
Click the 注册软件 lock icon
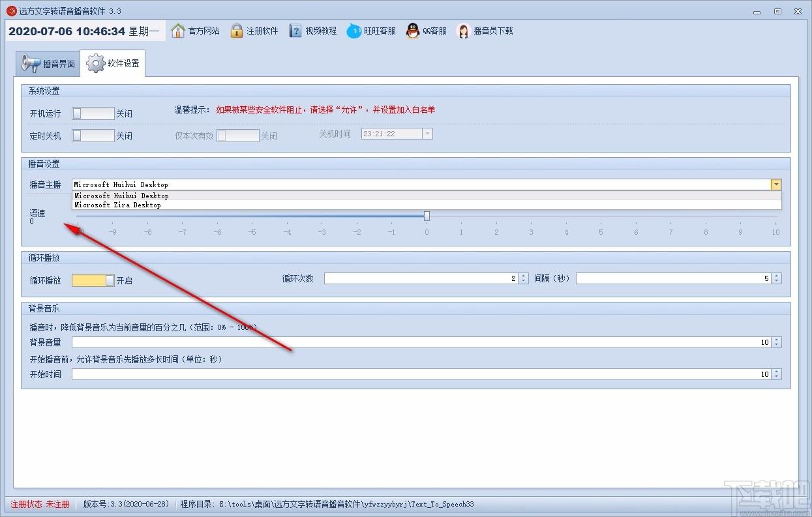coord(237,31)
